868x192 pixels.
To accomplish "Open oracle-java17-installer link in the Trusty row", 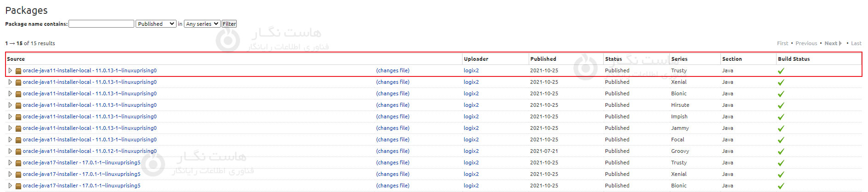I will 81,163.
